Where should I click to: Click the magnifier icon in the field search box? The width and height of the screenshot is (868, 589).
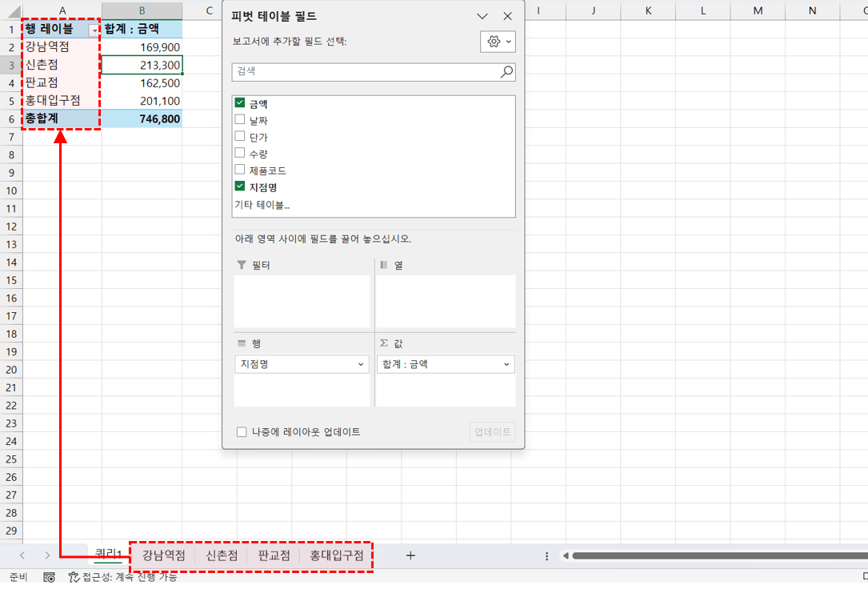click(506, 72)
